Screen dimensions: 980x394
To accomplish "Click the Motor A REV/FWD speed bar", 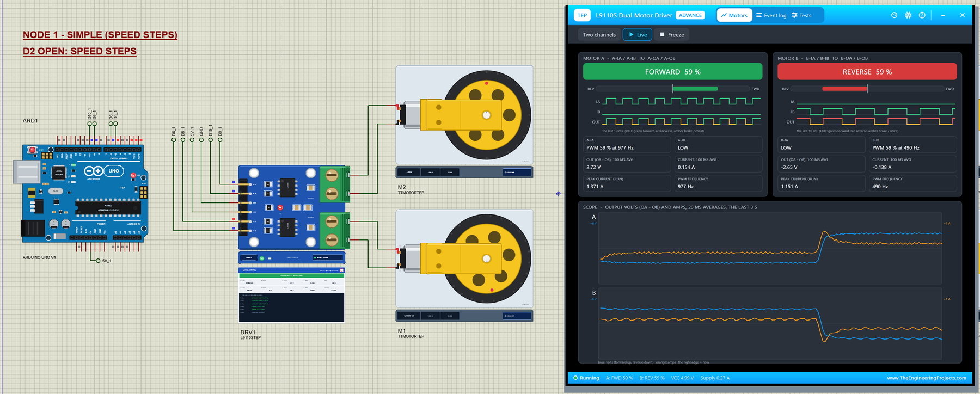I will [x=672, y=89].
